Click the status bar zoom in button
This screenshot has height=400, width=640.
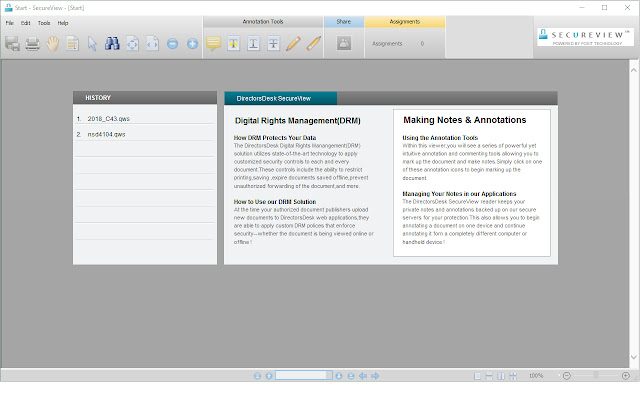pos(625,376)
